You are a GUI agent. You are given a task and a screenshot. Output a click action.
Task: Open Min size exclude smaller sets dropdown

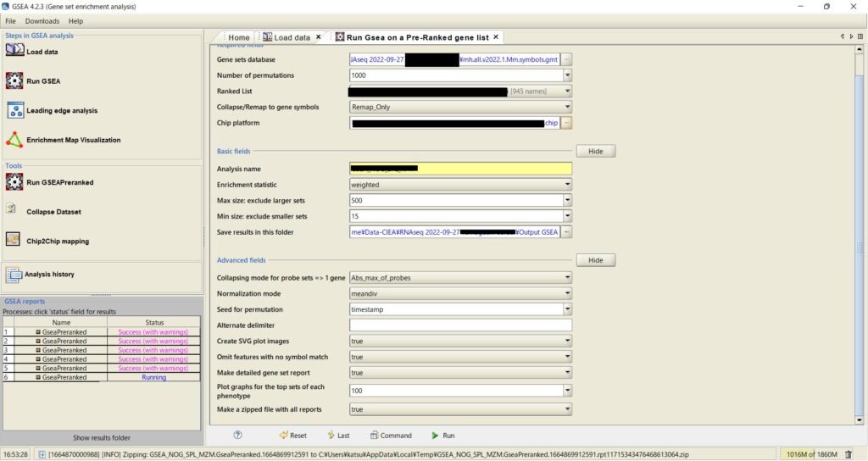point(567,216)
